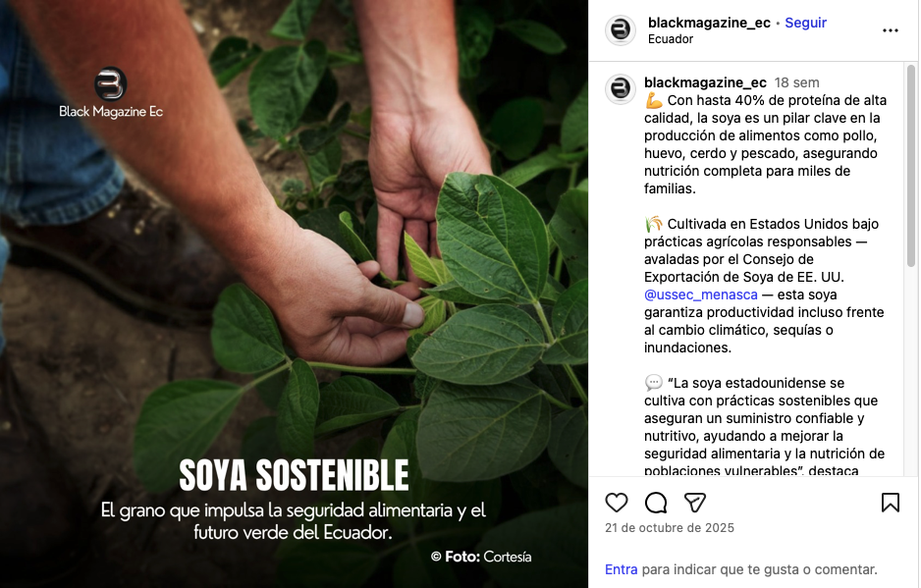Follow the account via Seguir link
The width and height of the screenshot is (921, 588).
click(x=805, y=23)
